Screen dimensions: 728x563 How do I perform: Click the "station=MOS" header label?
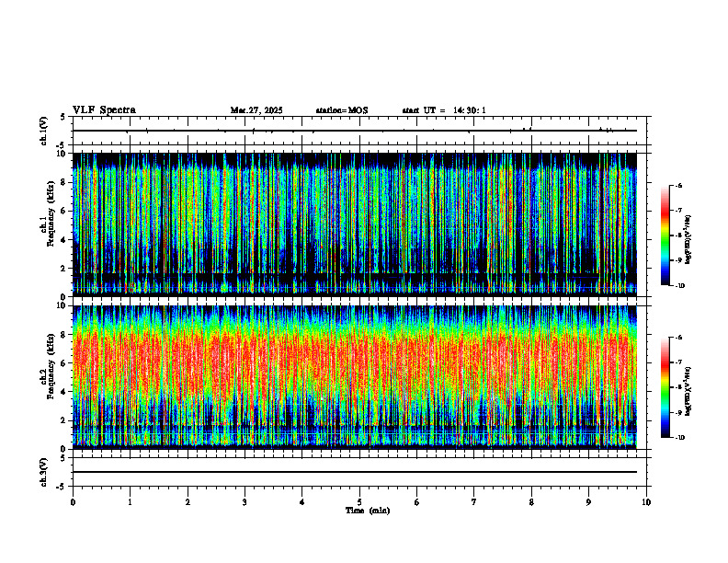[x=342, y=110]
